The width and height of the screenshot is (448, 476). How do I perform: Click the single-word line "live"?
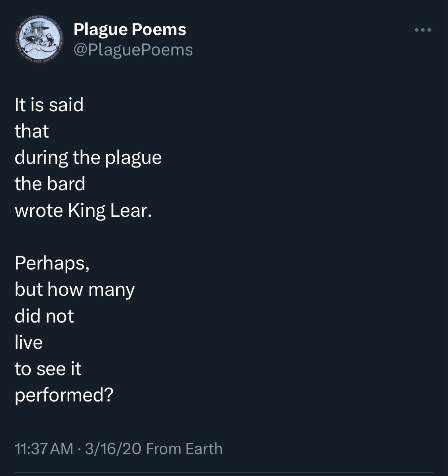tap(29, 342)
